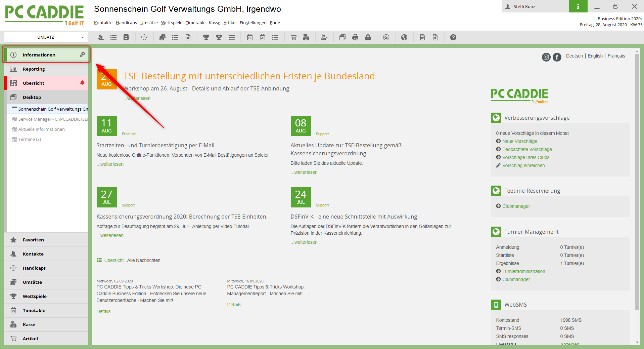Select Sonnenschein Golf Verwaltungs desktop entry

tap(47, 109)
